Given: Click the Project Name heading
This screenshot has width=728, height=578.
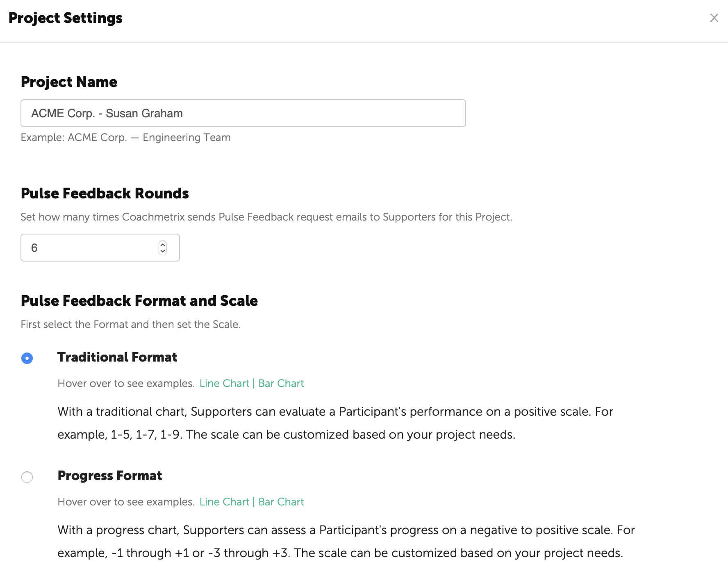Looking at the screenshot, I should pos(69,82).
